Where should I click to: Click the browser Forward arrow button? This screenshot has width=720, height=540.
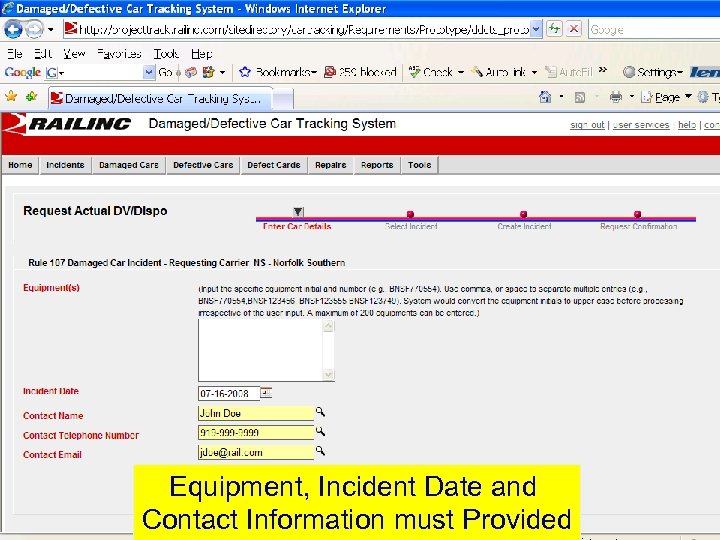point(34,30)
